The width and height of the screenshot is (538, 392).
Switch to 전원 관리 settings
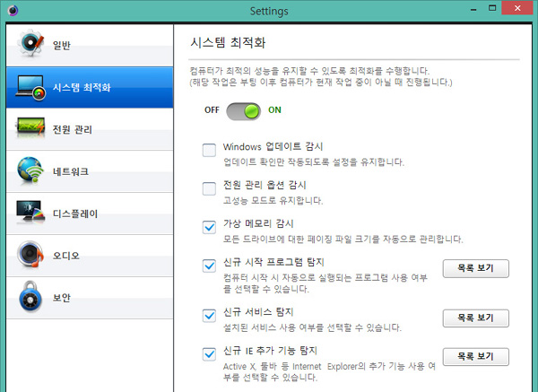(90, 129)
